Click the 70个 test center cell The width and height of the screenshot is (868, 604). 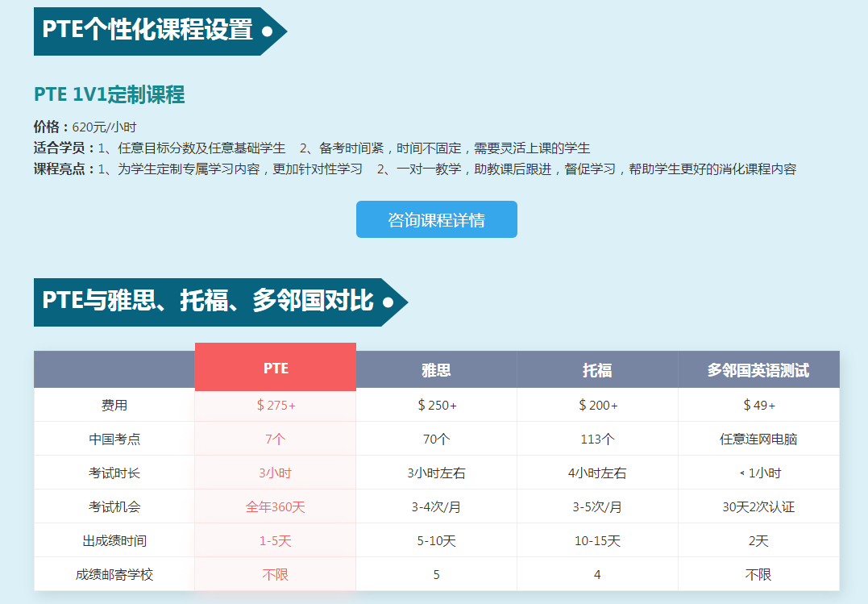(437, 439)
